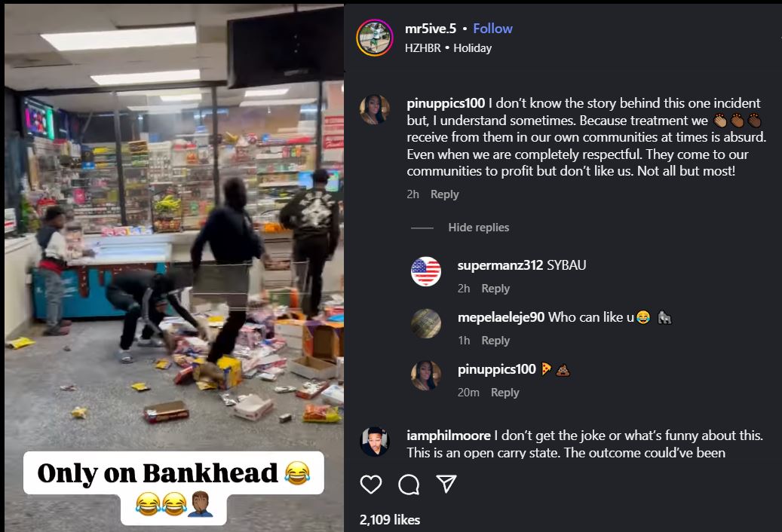
Task: Share post using paper plane icon
Action: [x=446, y=484]
